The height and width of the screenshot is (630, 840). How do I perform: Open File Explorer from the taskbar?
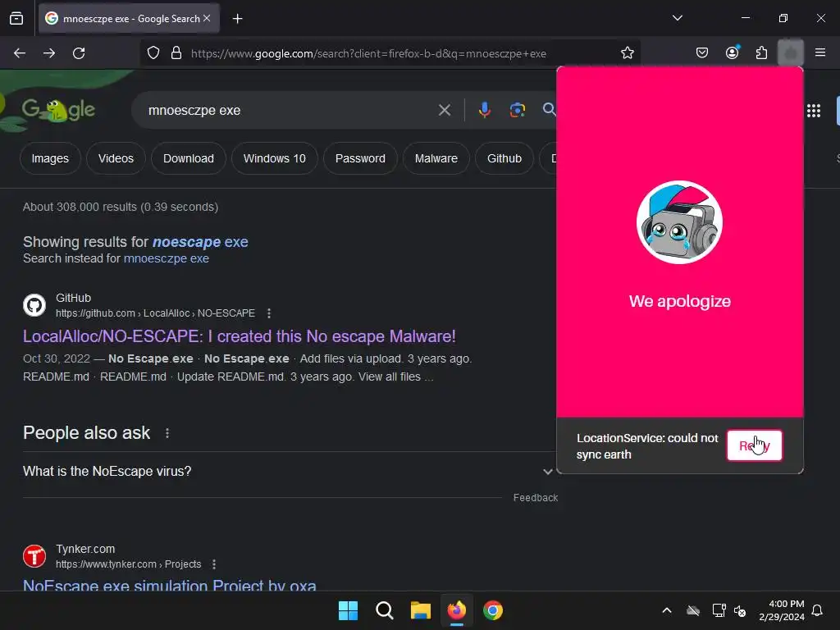tap(421, 610)
